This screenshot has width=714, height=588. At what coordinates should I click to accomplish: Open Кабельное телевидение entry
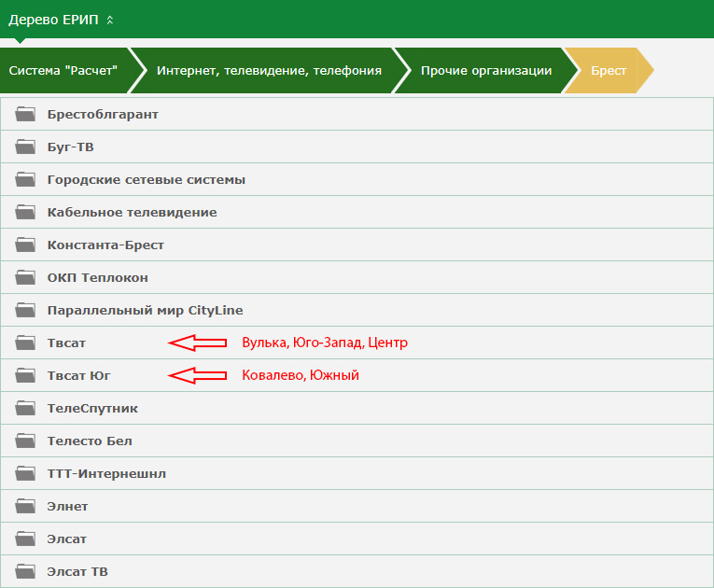click(132, 213)
